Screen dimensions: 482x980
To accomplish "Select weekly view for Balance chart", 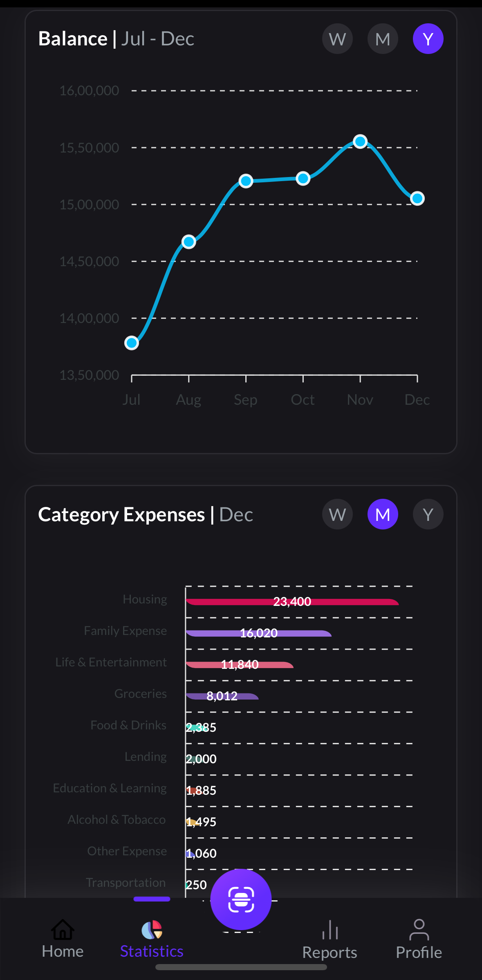I will click(337, 39).
